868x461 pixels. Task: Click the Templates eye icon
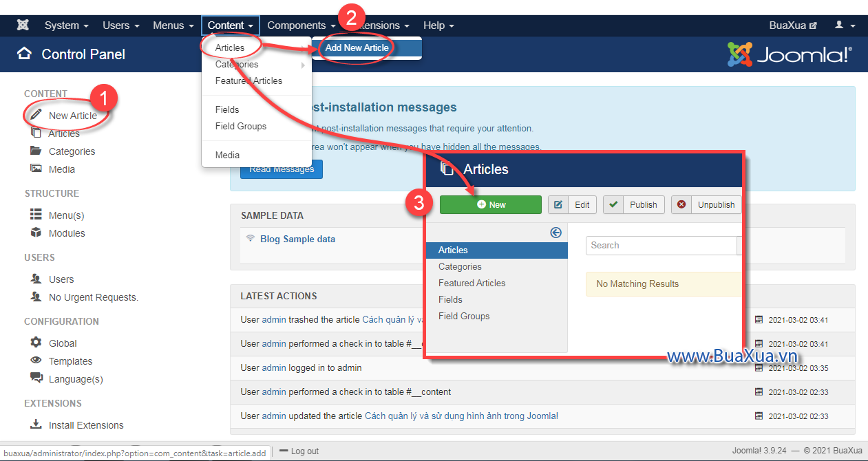pos(36,361)
